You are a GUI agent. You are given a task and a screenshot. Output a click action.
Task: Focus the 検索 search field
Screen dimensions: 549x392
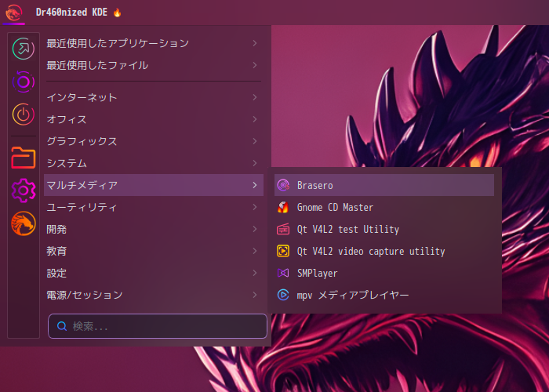pos(158,326)
